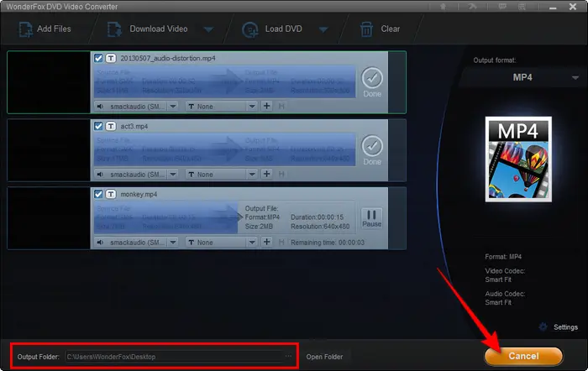Click the Load DVD button
The width and height of the screenshot is (588, 371).
(x=272, y=29)
